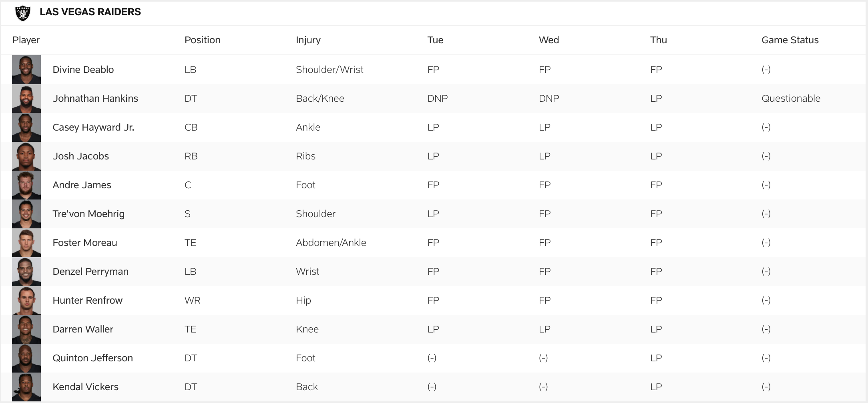Click the Position column header
The image size is (868, 403).
[x=202, y=40]
